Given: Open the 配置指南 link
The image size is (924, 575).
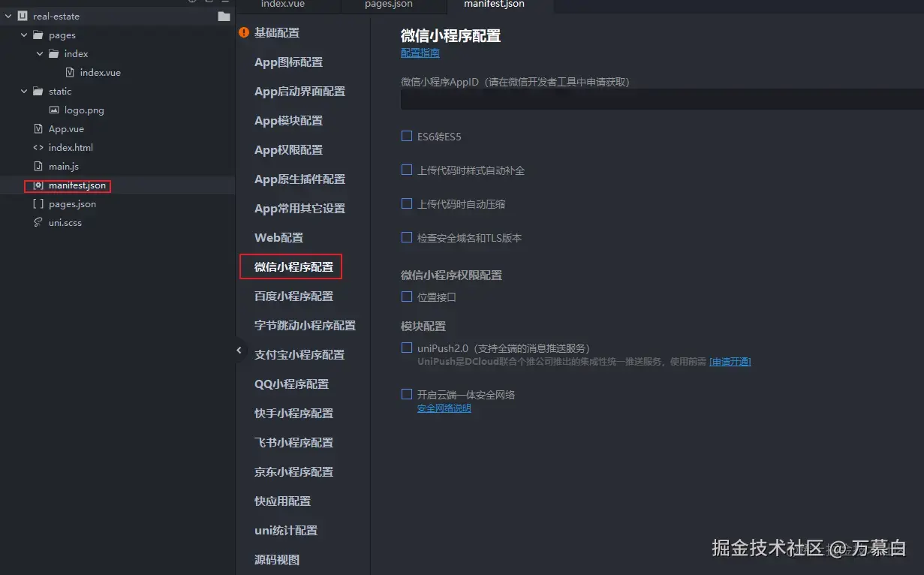Looking at the screenshot, I should [x=420, y=53].
